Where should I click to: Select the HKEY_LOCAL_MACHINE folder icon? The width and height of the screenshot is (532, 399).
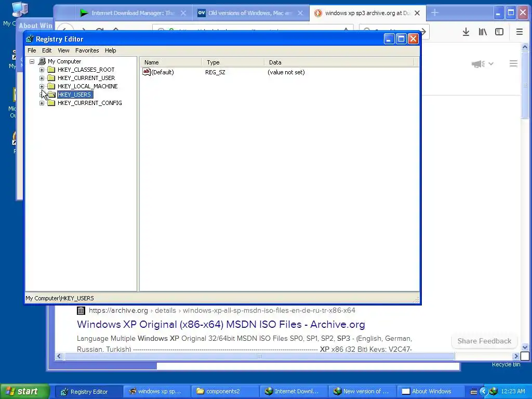pos(51,86)
